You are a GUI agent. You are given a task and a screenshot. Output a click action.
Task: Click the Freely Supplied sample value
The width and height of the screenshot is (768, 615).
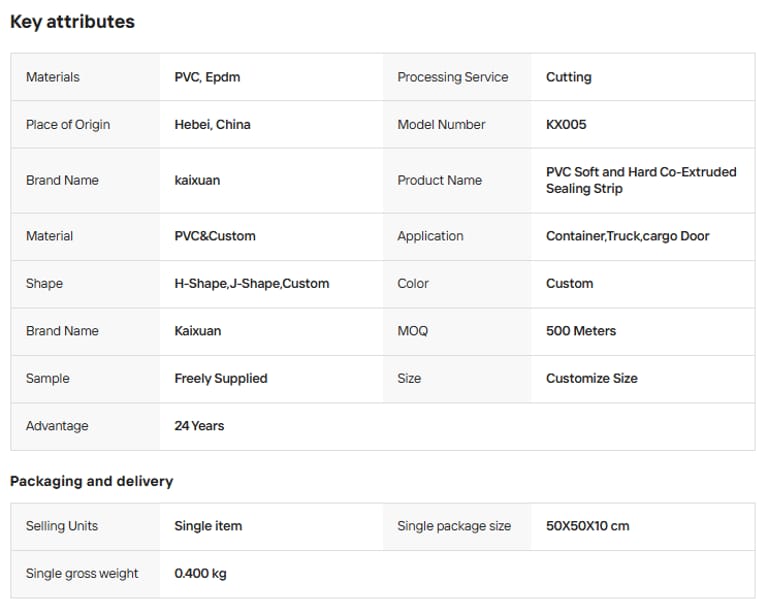pos(221,379)
